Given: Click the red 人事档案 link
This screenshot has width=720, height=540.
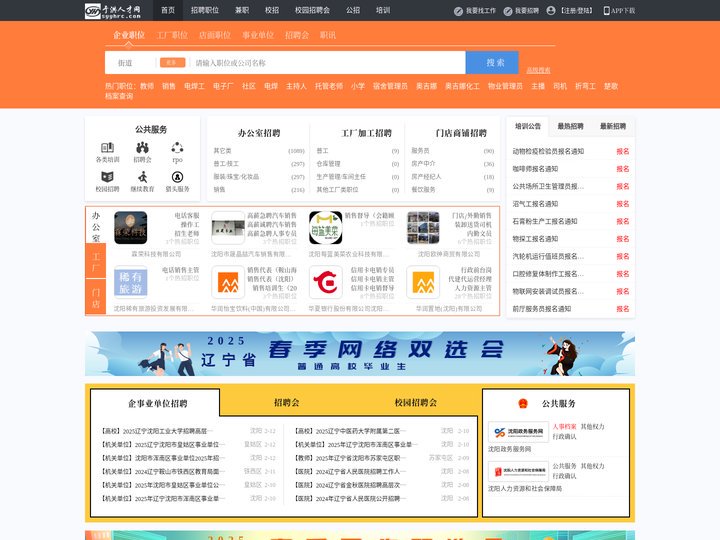Looking at the screenshot, I should 564,427.
